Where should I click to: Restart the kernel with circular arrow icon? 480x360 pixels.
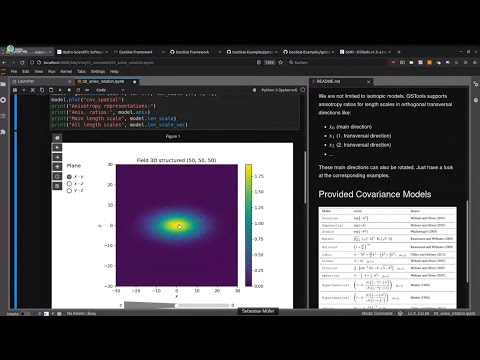coord(78,90)
